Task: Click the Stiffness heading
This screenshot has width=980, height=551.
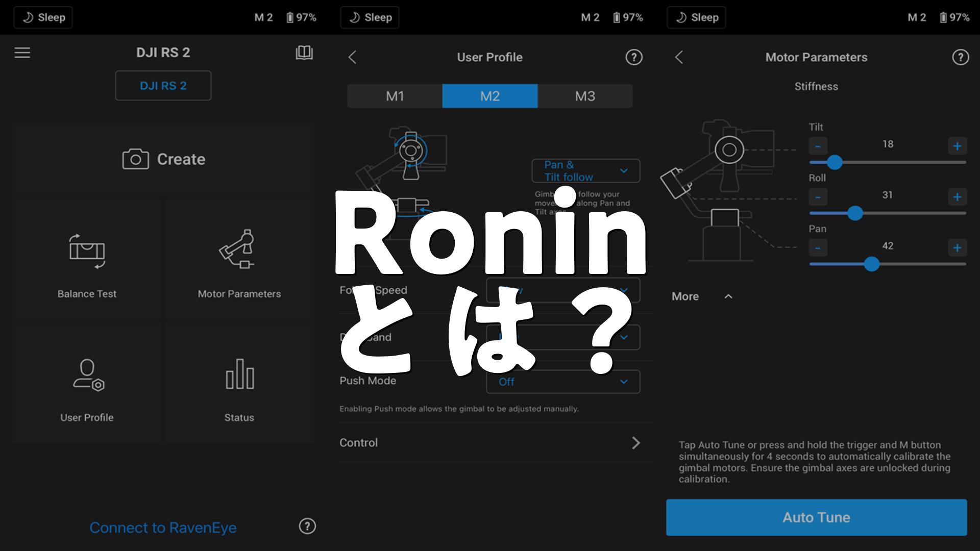Action: click(x=816, y=87)
